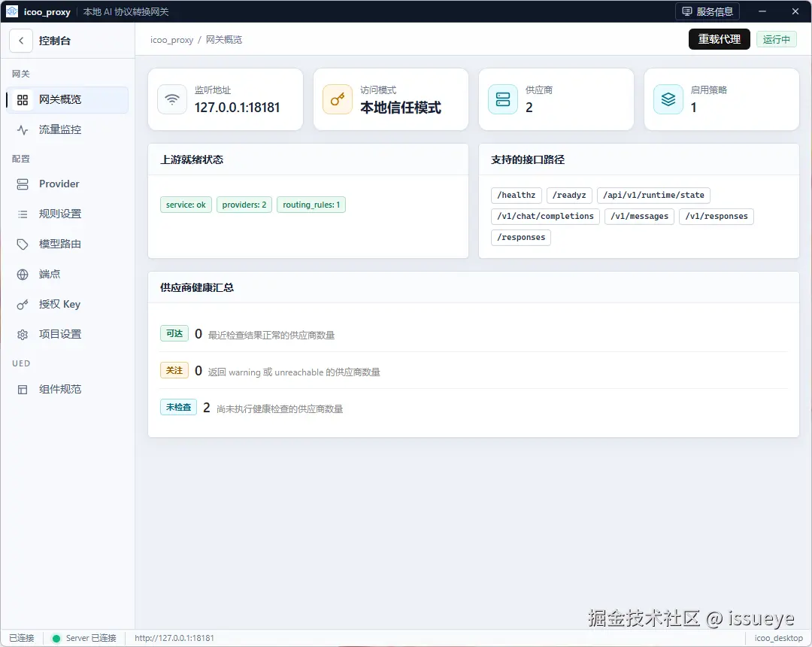
Task: Click the icoo_proxy breadcrumb link
Action: click(x=171, y=40)
